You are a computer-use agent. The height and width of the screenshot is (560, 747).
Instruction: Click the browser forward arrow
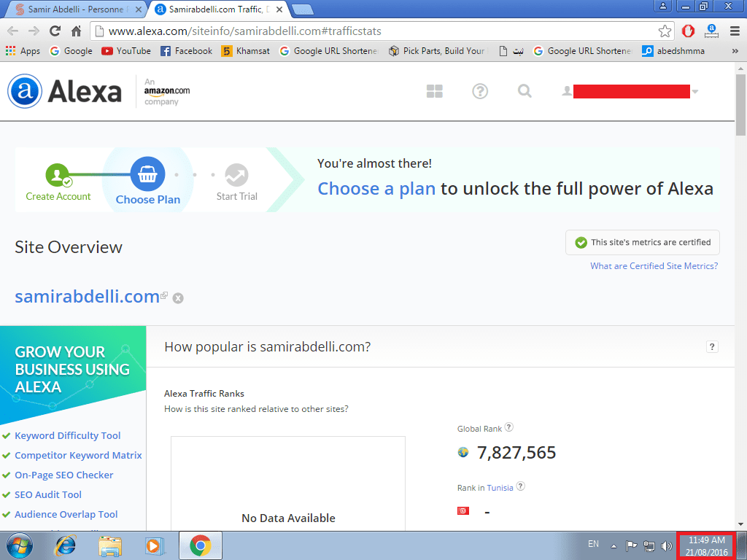point(34,31)
